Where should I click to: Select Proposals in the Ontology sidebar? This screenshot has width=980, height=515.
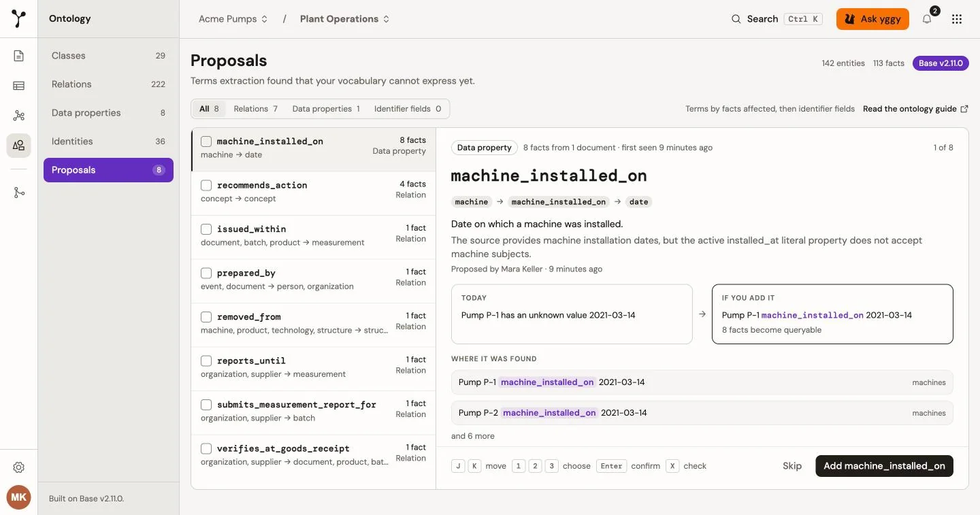coord(108,170)
